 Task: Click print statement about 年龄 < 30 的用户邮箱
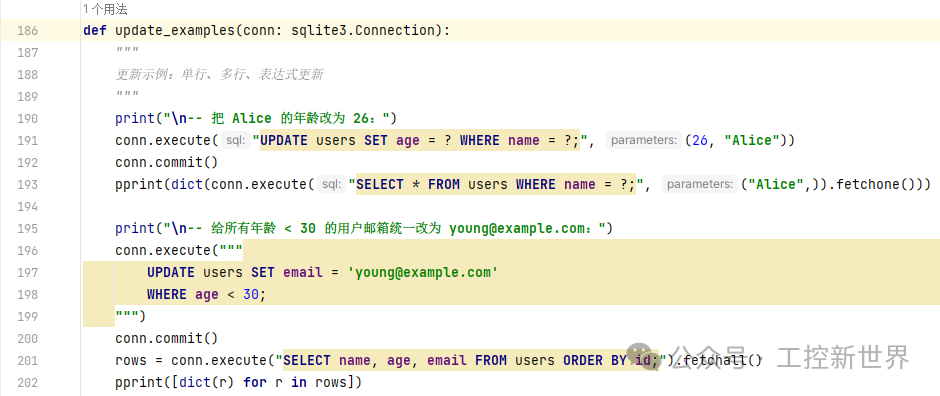[364, 228]
